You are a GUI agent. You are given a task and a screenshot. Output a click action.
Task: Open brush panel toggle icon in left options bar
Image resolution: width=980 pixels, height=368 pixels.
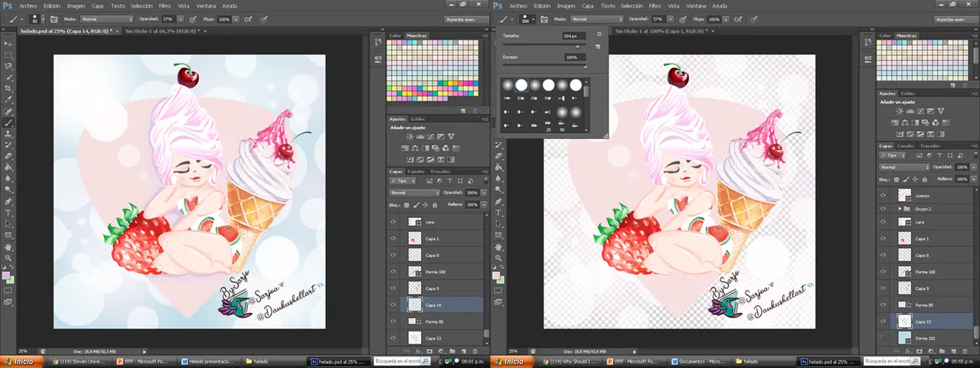click(55, 18)
